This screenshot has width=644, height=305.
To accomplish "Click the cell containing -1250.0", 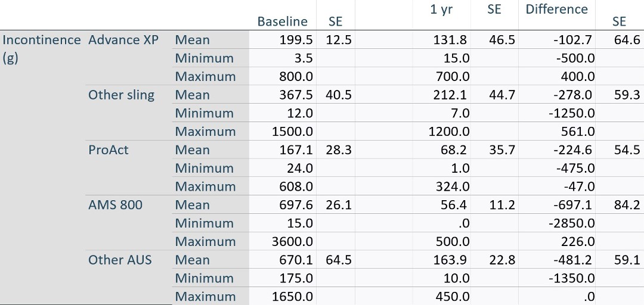I will [571, 113].
